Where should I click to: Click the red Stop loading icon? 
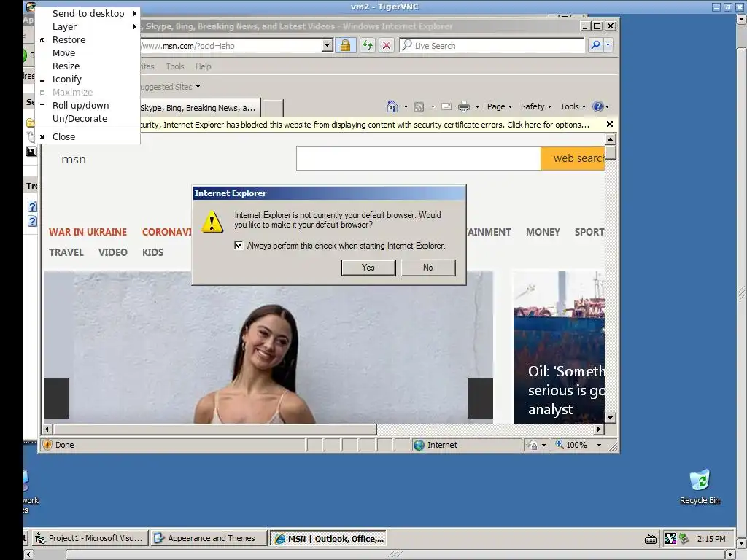point(387,46)
